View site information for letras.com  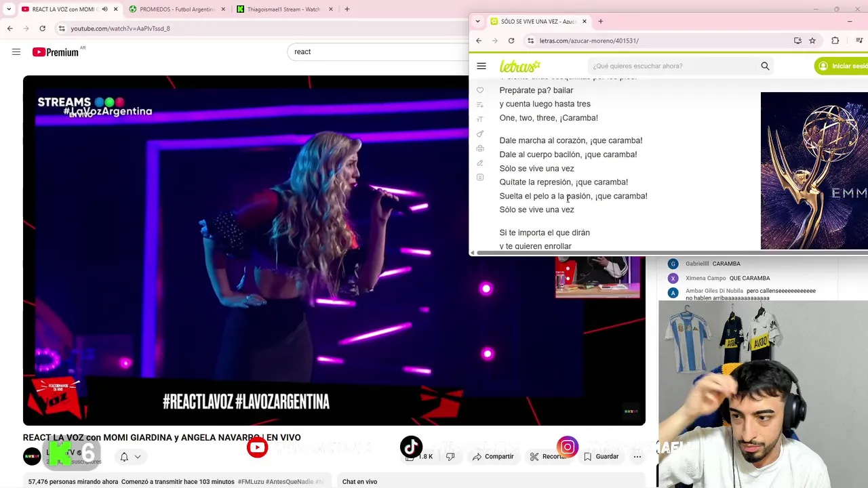click(x=531, y=41)
